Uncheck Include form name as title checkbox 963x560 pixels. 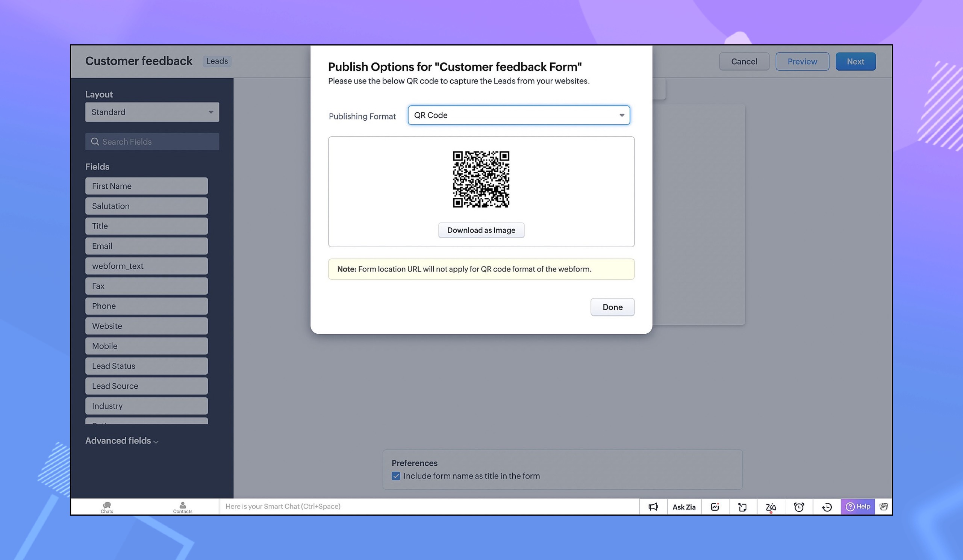coord(396,476)
